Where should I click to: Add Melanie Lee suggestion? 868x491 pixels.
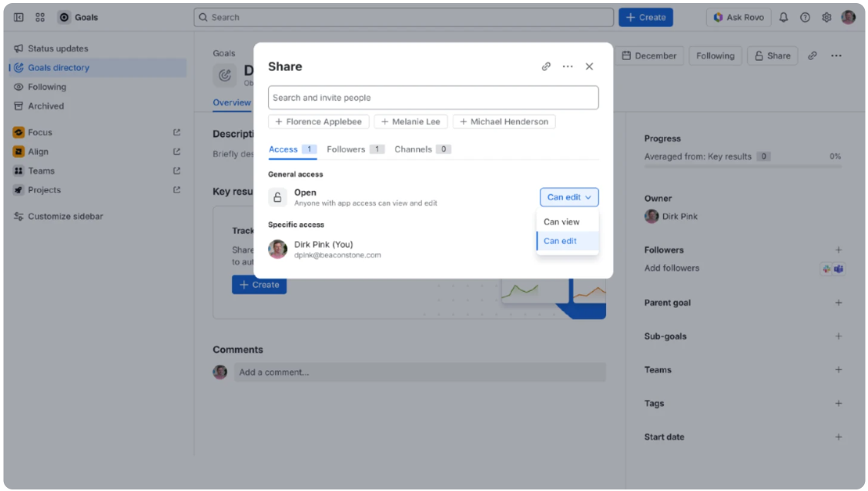tap(411, 122)
